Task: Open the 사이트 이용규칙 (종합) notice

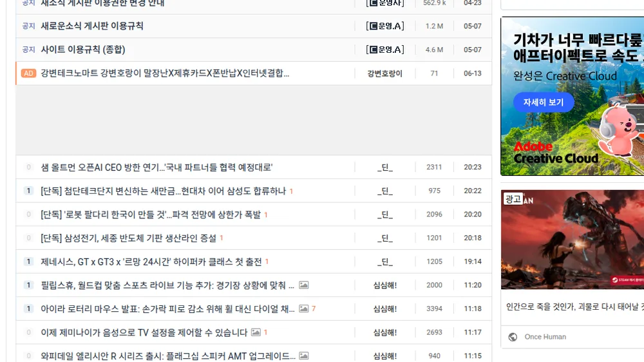Action: tap(83, 50)
